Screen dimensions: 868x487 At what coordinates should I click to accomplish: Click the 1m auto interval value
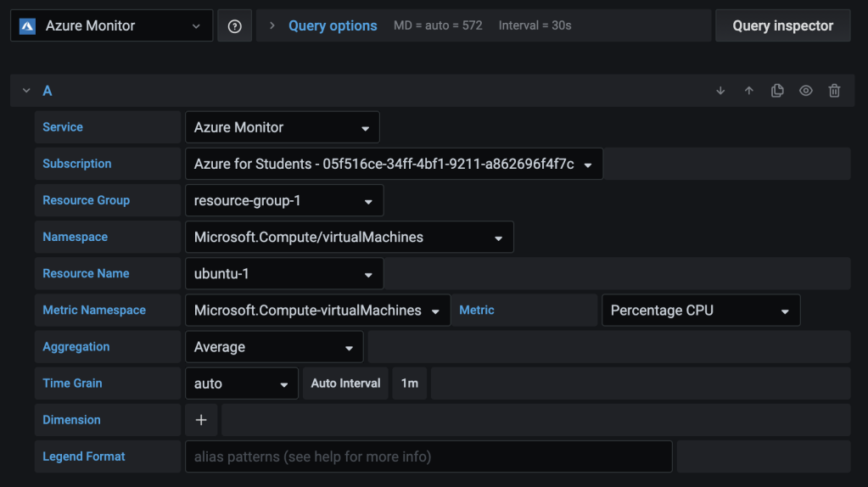pyautogui.click(x=410, y=383)
